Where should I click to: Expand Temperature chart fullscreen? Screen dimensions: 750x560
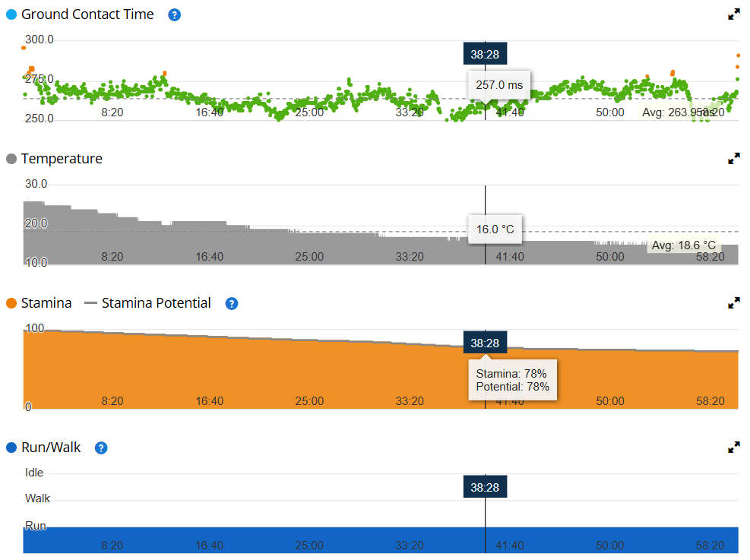pyautogui.click(x=734, y=159)
